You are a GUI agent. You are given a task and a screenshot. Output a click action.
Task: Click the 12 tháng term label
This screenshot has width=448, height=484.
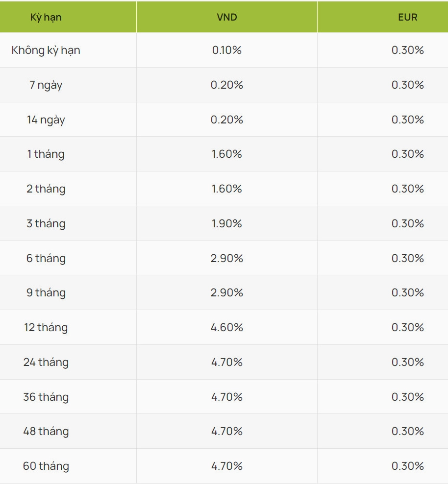point(46,327)
